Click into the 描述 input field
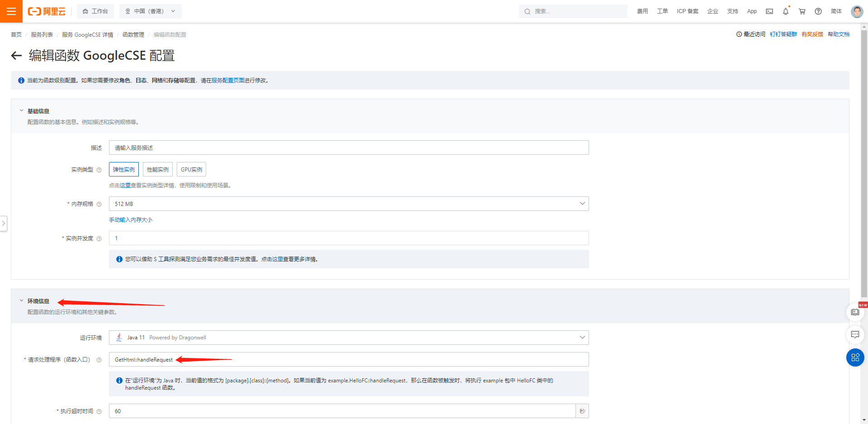This screenshot has width=868, height=424. coord(349,148)
